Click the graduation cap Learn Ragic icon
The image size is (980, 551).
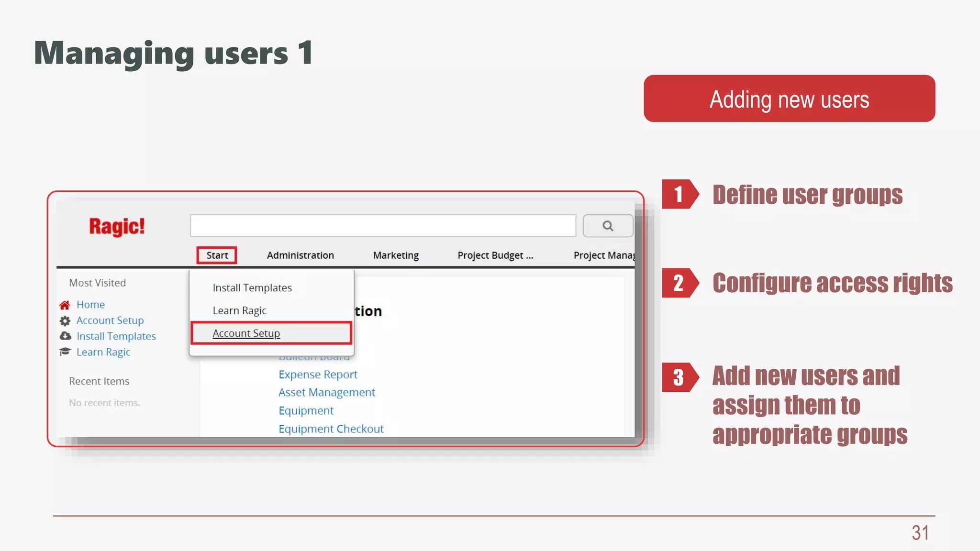(x=65, y=352)
